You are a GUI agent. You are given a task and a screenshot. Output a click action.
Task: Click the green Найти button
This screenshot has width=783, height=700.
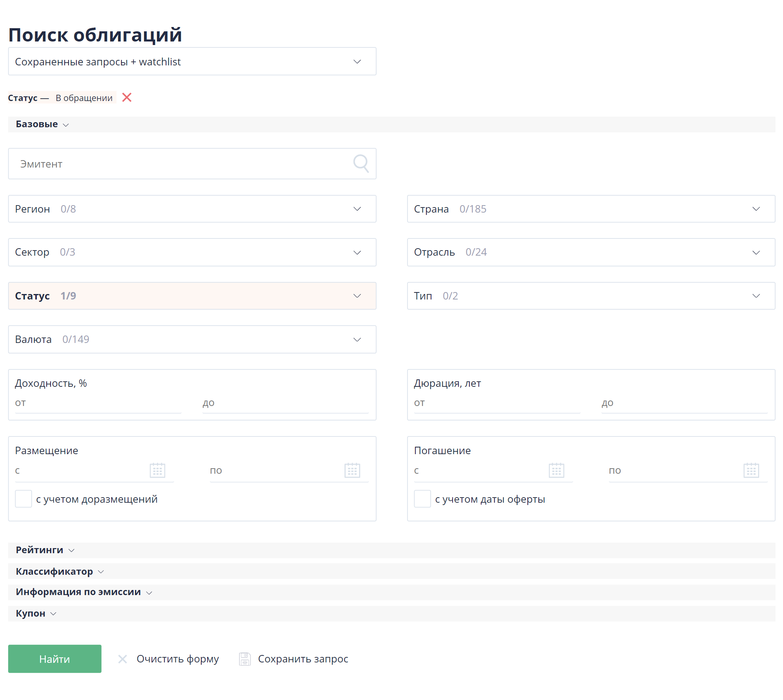[x=55, y=659]
